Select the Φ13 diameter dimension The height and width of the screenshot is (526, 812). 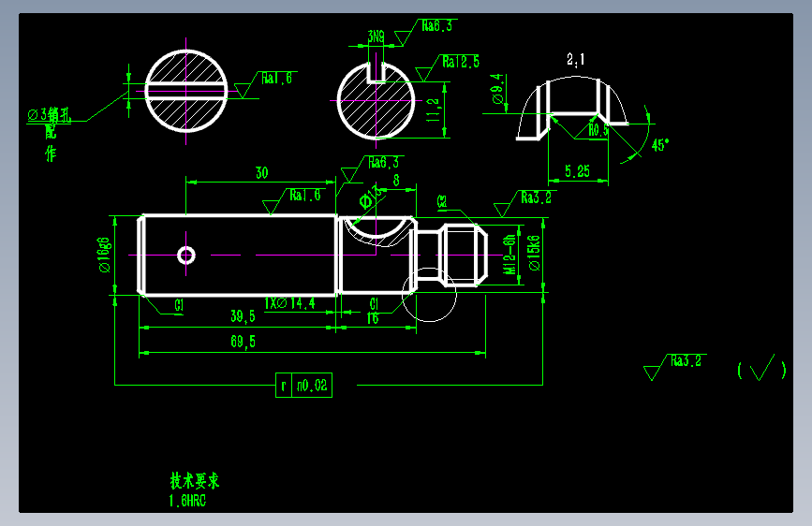[x=370, y=197]
